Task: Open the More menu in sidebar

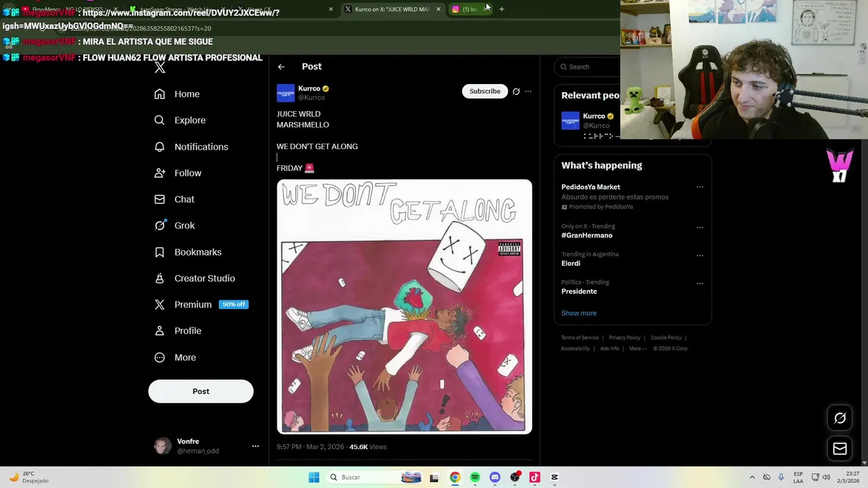Action: 175,357
